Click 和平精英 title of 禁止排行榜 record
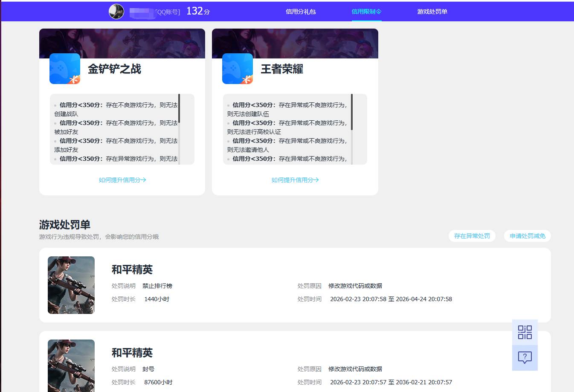The height and width of the screenshot is (392, 574). tap(132, 270)
